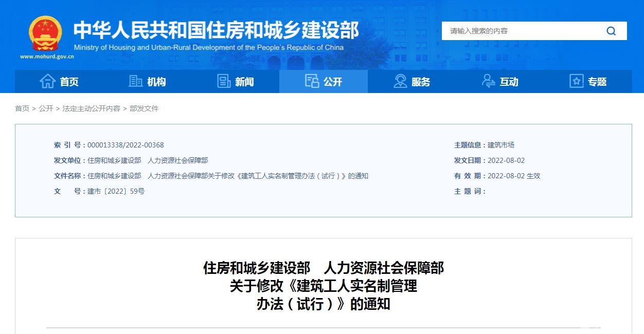Click the theme value 建筑市场
644x334 pixels.
coord(501,145)
